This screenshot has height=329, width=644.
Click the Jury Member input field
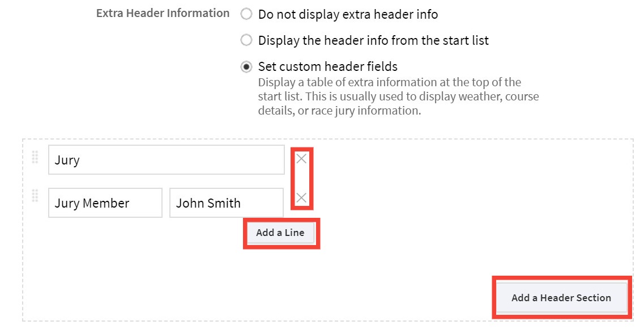click(105, 202)
